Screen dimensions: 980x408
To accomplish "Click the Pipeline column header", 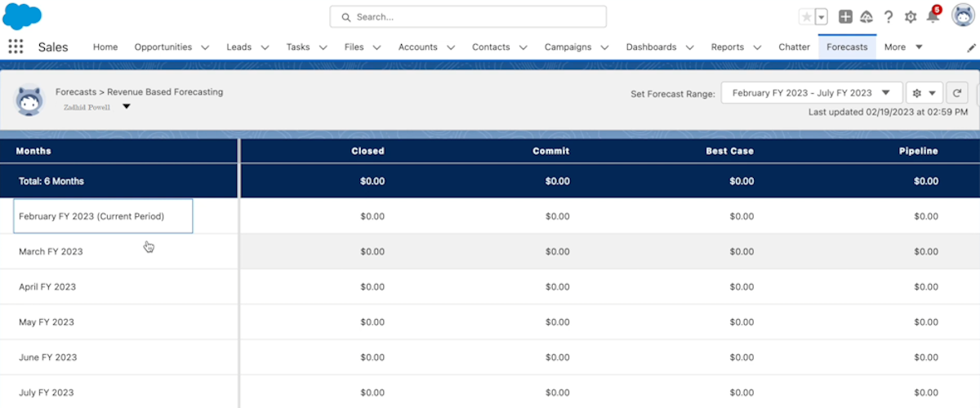I will tap(919, 151).
